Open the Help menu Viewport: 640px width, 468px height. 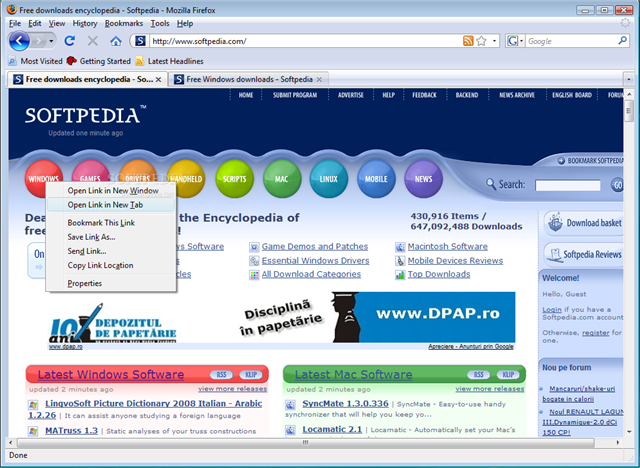(185, 23)
